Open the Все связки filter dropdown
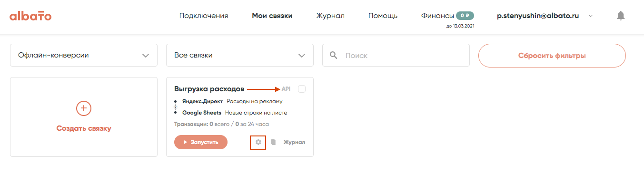 (240, 56)
